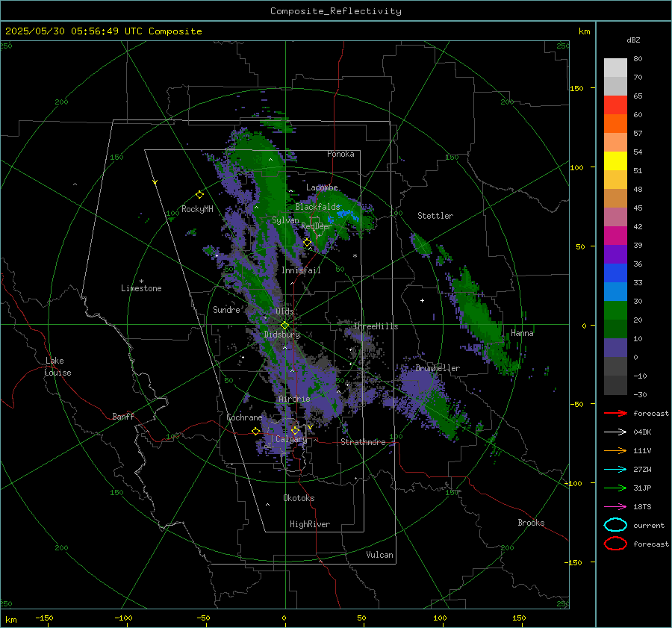The height and width of the screenshot is (628, 672).
Task: Click the yellow diamond marker below RedDeer
Action: point(307,243)
